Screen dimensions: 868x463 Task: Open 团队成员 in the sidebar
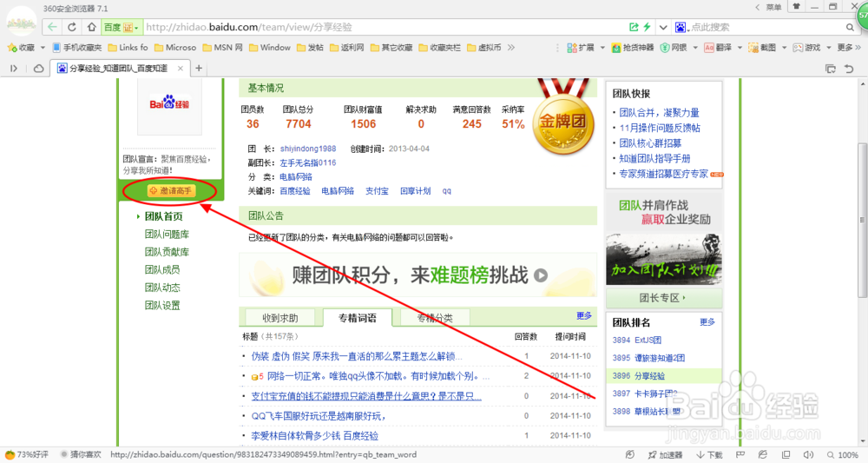tap(162, 269)
